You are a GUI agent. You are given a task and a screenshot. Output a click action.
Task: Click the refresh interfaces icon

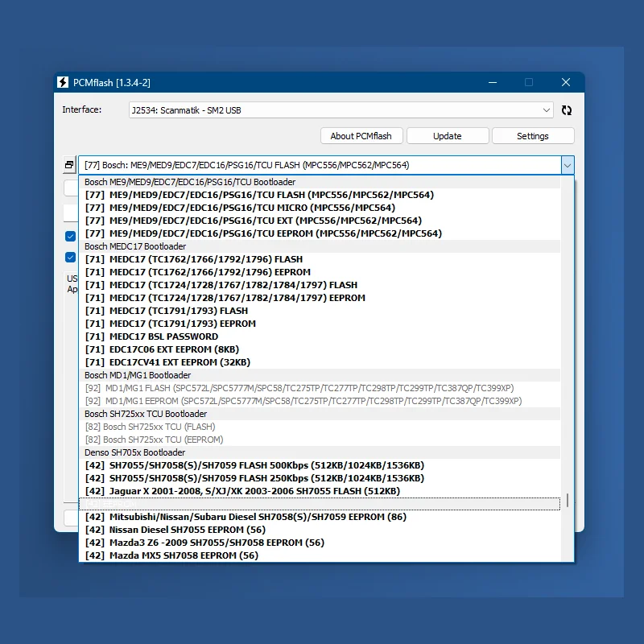point(567,110)
